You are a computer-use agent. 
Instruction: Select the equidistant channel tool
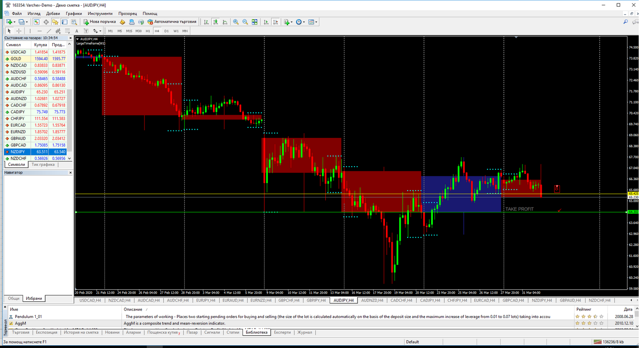click(x=58, y=31)
